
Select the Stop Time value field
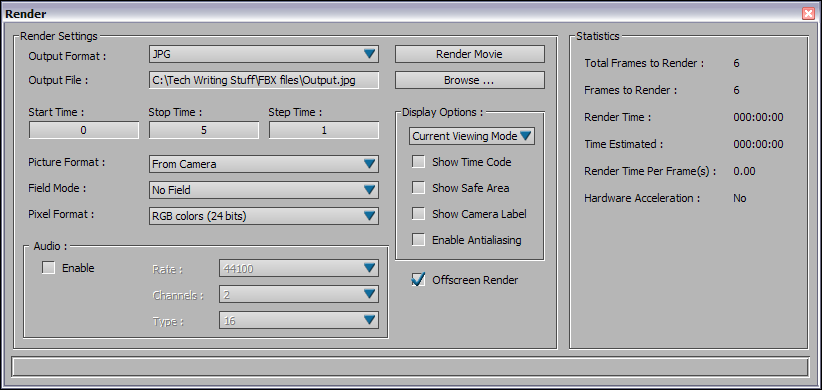tap(204, 131)
